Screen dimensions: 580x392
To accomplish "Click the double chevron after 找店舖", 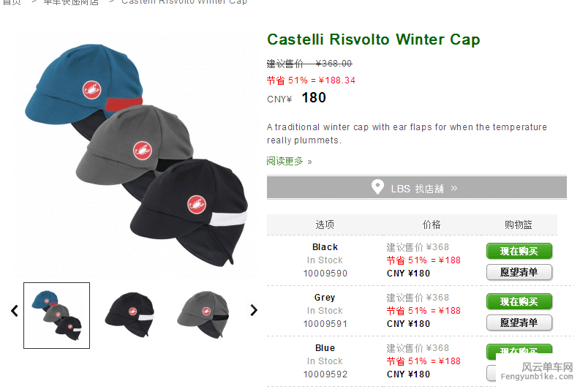I will pyautogui.click(x=454, y=188).
